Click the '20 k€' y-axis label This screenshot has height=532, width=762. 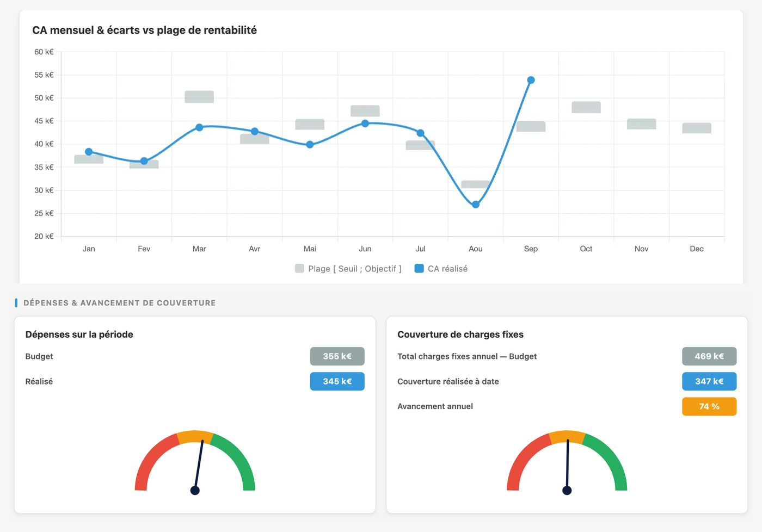tap(44, 236)
